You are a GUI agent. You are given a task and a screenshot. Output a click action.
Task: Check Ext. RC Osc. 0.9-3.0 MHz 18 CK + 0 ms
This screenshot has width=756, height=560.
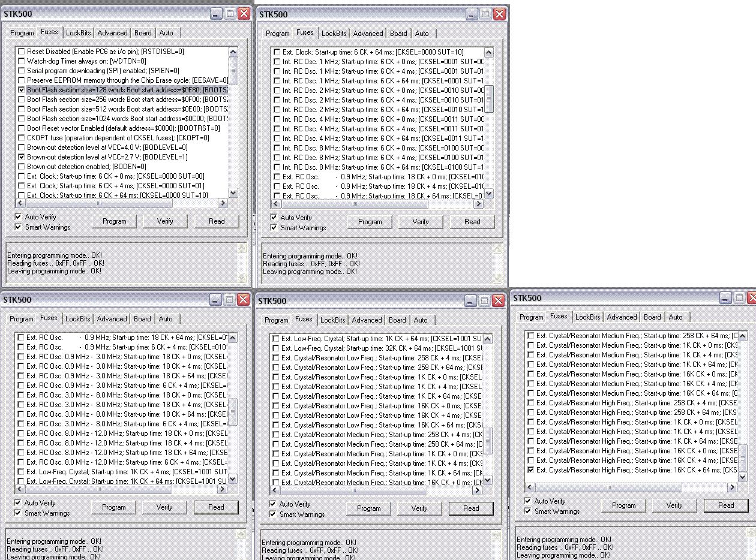pyautogui.click(x=21, y=357)
